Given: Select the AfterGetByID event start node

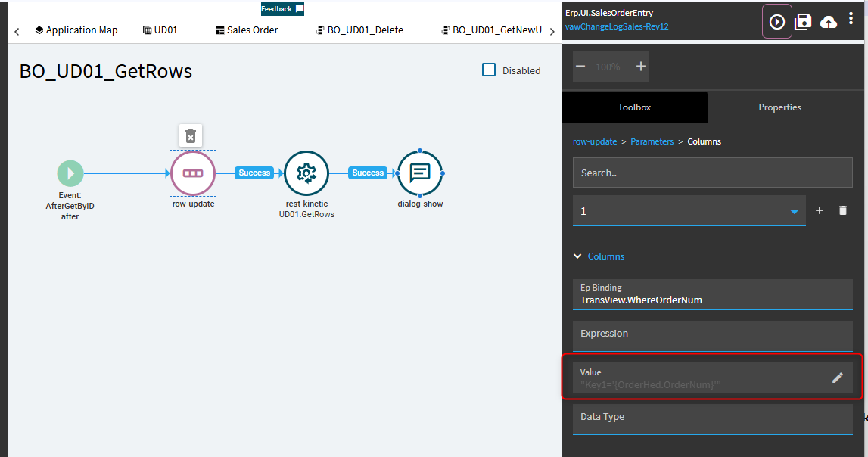Looking at the screenshot, I should [x=70, y=173].
